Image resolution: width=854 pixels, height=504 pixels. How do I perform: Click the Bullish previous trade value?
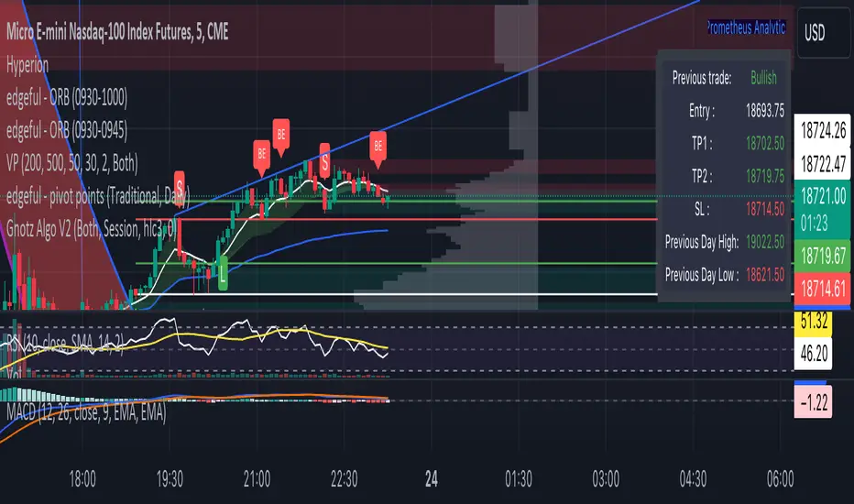tap(763, 78)
